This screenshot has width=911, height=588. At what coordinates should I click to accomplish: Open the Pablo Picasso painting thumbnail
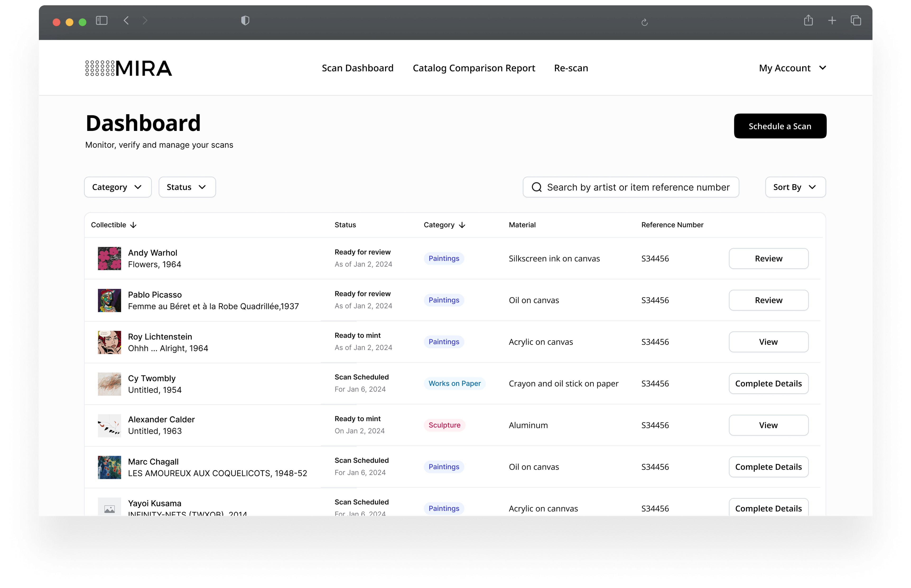pyautogui.click(x=109, y=301)
